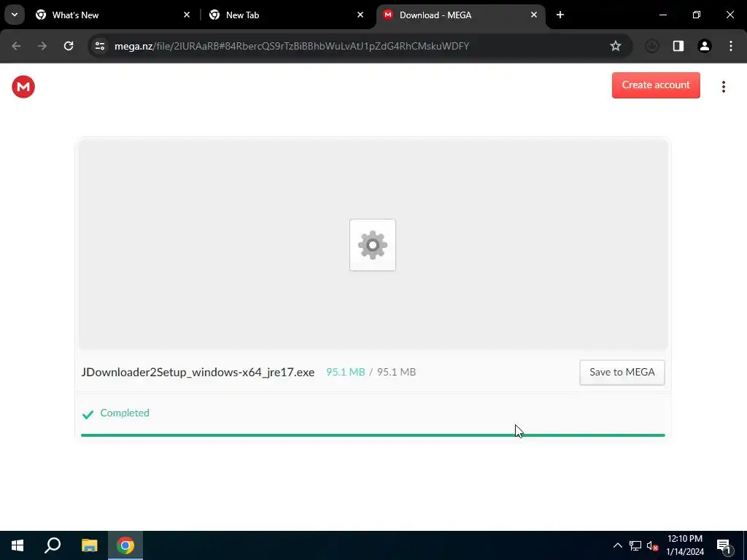Close the New Tab tab
The height and width of the screenshot is (560, 747).
pos(360,15)
